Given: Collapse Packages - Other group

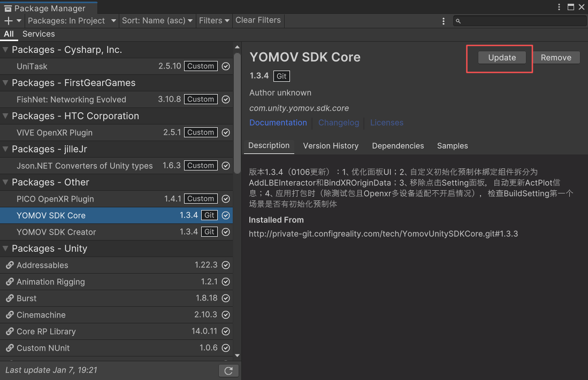Looking at the screenshot, I should pyautogui.click(x=5, y=182).
